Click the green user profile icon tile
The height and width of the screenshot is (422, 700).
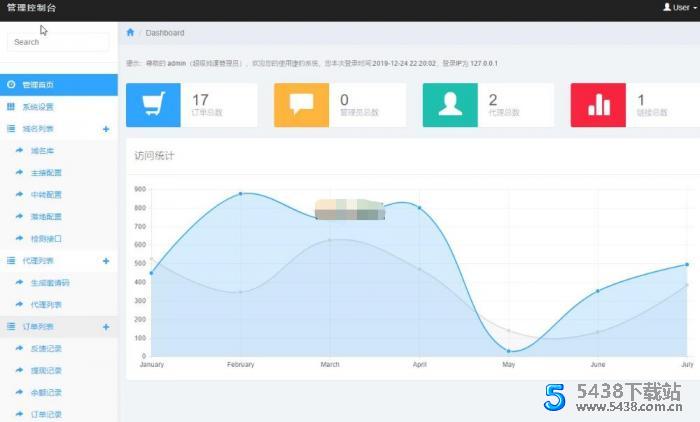click(x=449, y=105)
